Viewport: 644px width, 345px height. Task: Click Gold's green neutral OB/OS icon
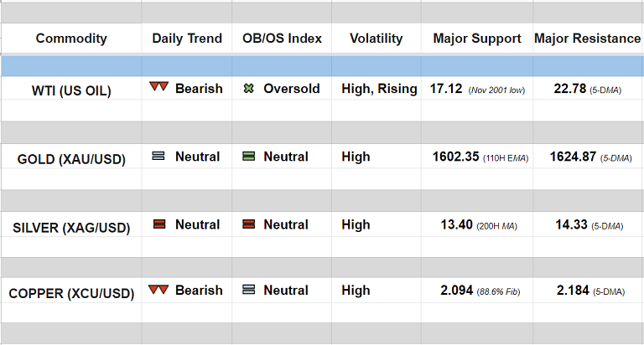(248, 156)
